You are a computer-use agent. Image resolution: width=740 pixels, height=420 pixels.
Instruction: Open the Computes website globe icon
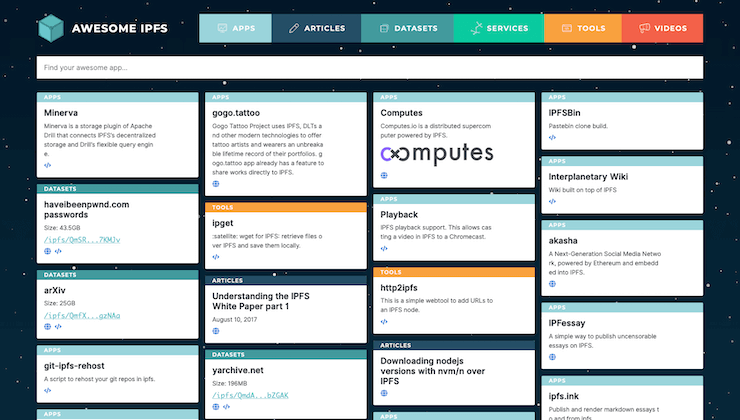pyautogui.click(x=385, y=176)
